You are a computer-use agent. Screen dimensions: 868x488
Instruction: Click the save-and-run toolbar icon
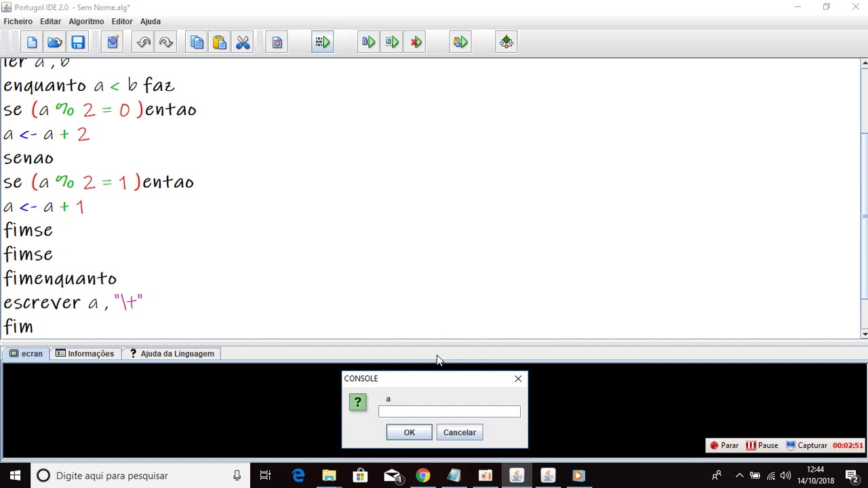[x=460, y=43]
